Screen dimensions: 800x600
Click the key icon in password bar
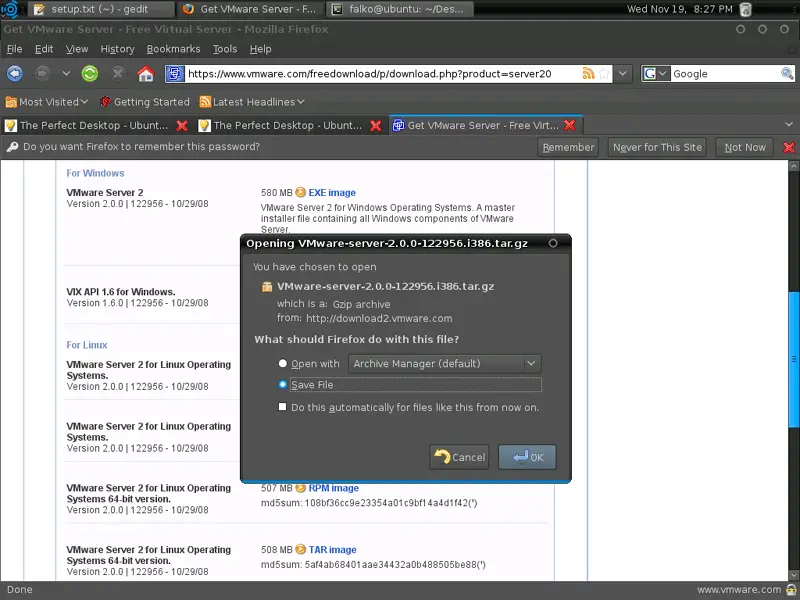(x=12, y=147)
